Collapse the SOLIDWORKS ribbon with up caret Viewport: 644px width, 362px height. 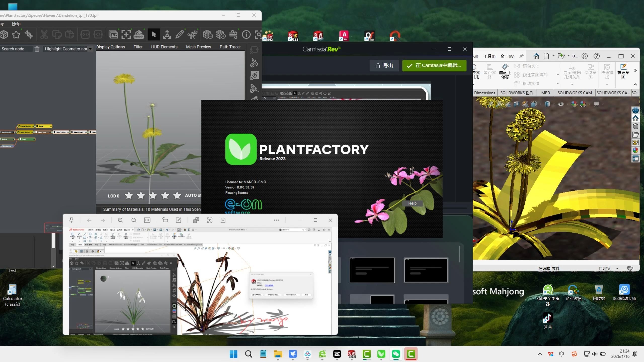(635, 84)
